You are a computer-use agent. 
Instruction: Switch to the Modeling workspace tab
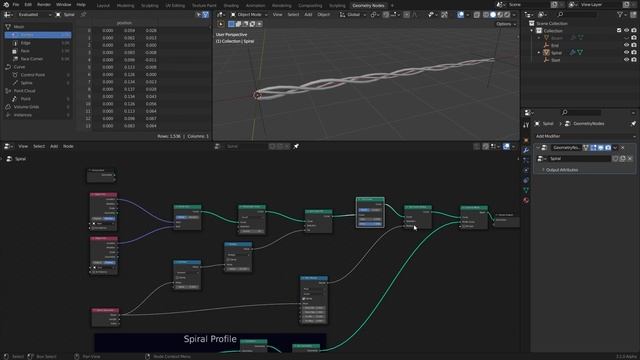(x=125, y=6)
